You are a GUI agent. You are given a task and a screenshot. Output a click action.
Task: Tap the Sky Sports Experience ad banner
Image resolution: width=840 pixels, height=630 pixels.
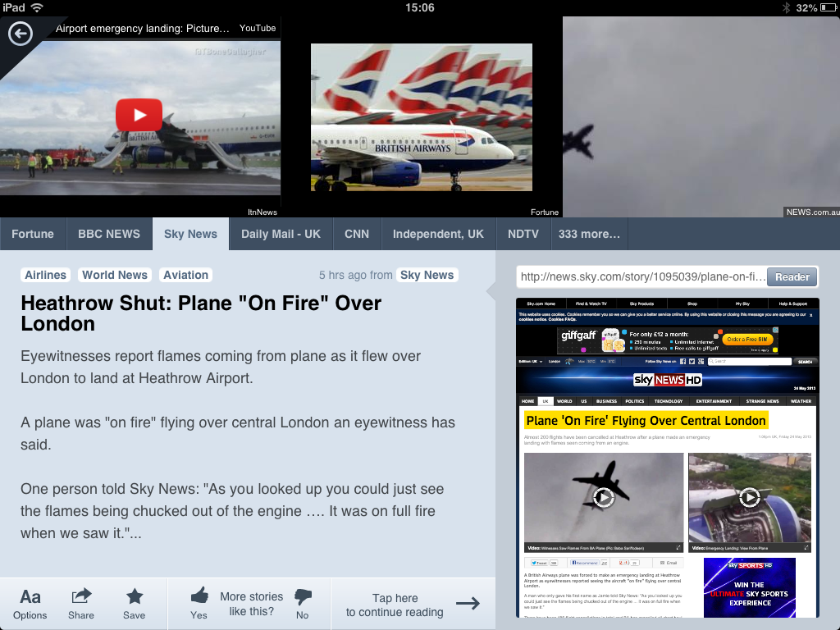[x=750, y=587]
